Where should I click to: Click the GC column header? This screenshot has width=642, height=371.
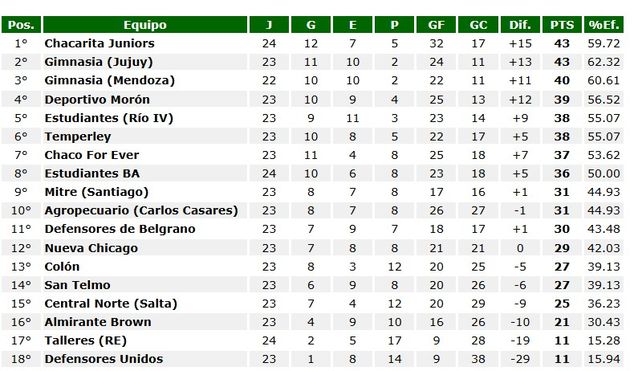pos(478,25)
